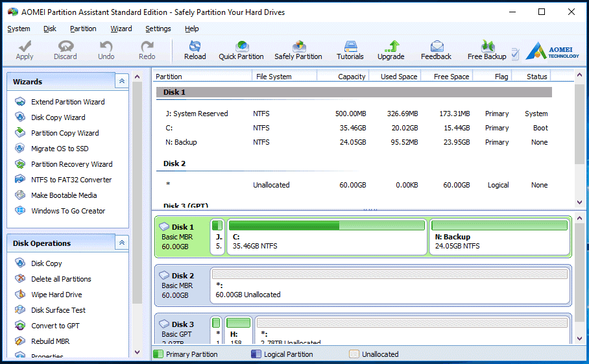Select the C: 35.46GB NTFS partition block
589x364 pixels.
(327, 237)
